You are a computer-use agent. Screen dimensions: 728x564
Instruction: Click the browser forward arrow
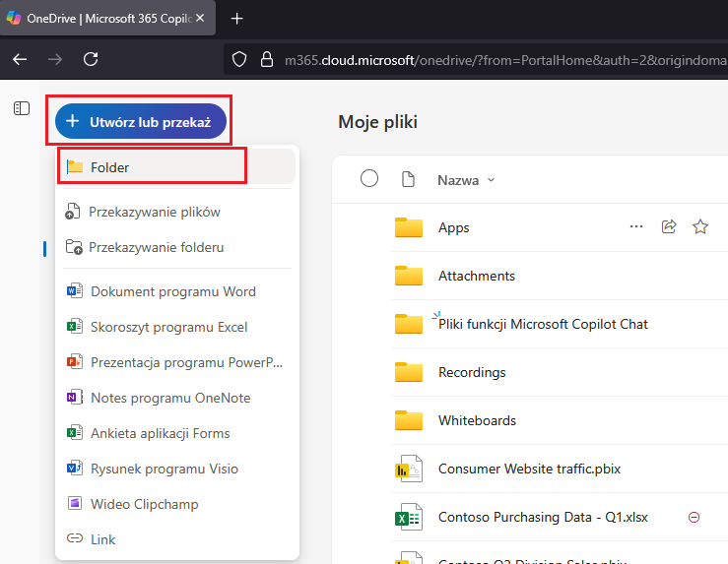pos(55,59)
